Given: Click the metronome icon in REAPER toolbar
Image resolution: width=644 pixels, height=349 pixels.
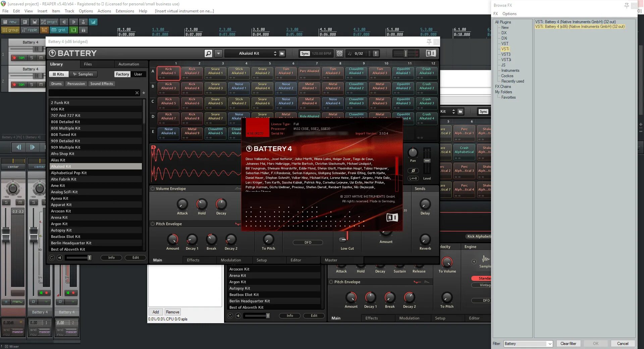Looking at the screenshot, I should (83, 22).
